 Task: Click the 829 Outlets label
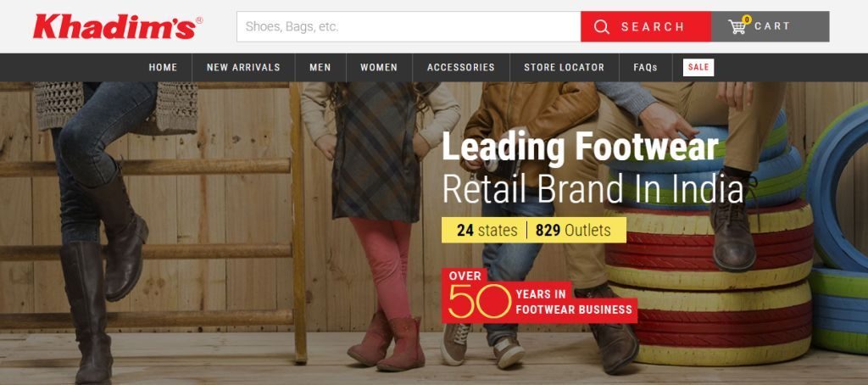[x=573, y=230]
